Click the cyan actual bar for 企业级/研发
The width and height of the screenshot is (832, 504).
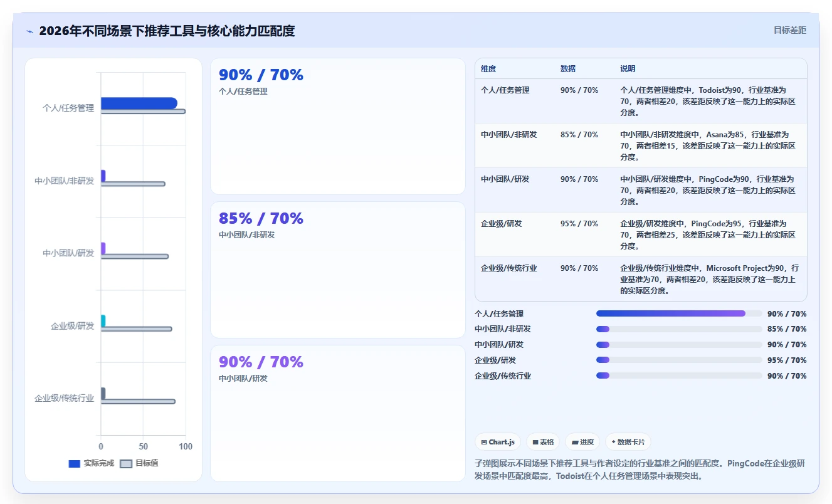point(103,320)
